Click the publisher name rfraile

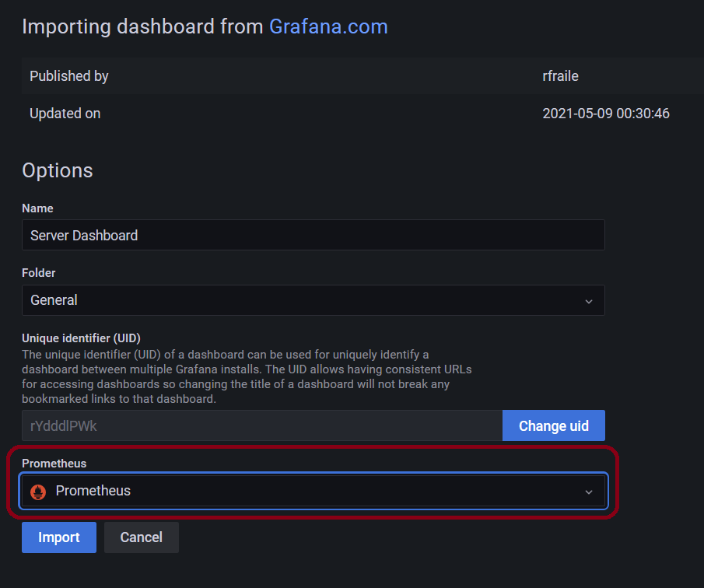(x=560, y=76)
